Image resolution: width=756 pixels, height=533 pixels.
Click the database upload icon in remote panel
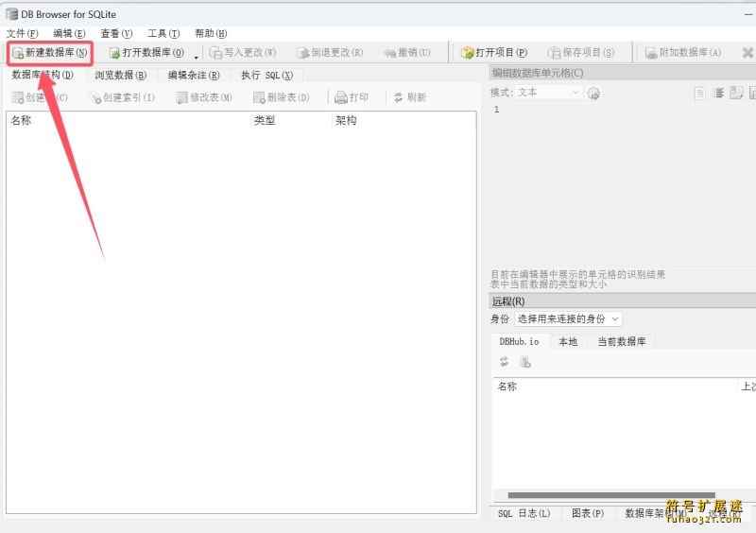coord(525,361)
